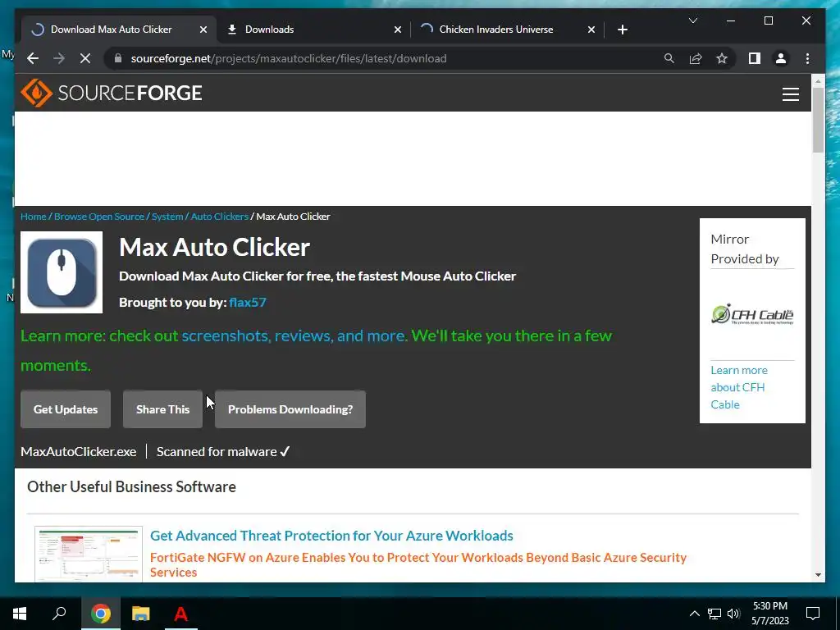
Task: Close the Downloads tab
Action: (398, 30)
